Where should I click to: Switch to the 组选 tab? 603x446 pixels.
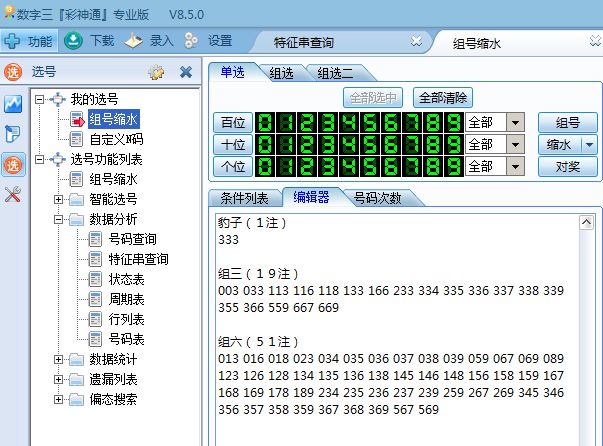[x=281, y=73]
